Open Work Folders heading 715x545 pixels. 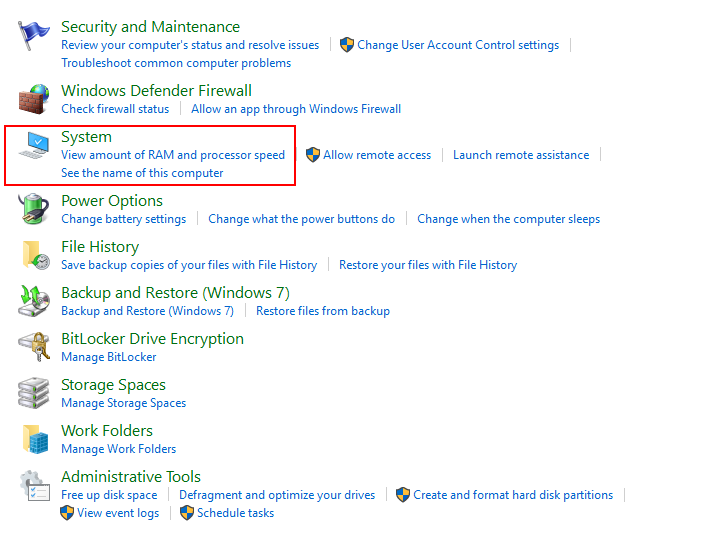coord(107,431)
